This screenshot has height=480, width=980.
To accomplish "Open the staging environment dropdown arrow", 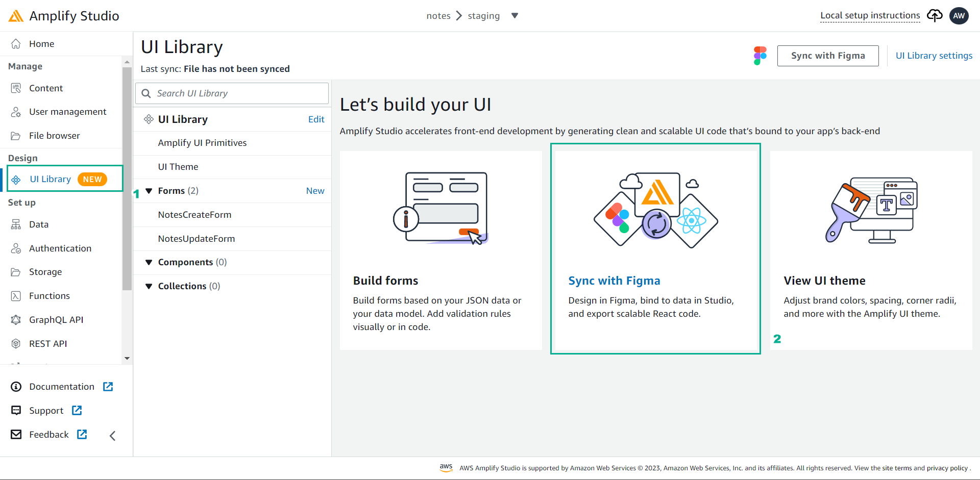I will click(x=515, y=16).
